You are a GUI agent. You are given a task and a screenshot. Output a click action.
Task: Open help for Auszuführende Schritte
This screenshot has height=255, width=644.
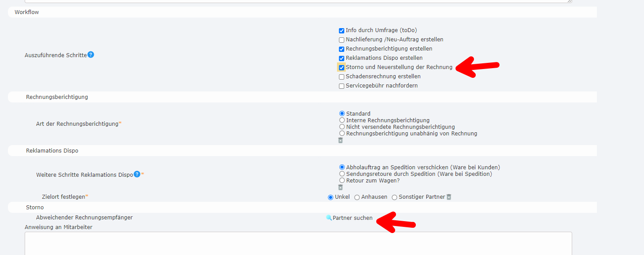tap(91, 55)
